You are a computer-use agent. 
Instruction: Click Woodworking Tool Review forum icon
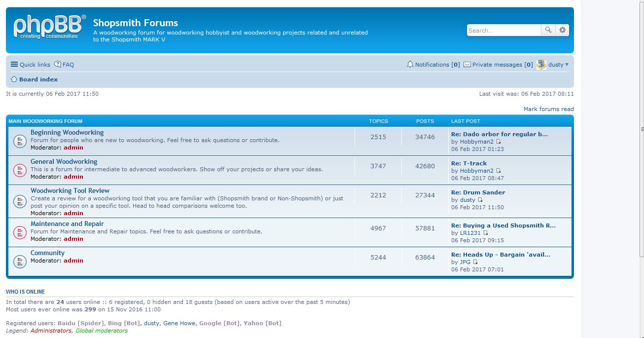pyautogui.click(x=20, y=202)
